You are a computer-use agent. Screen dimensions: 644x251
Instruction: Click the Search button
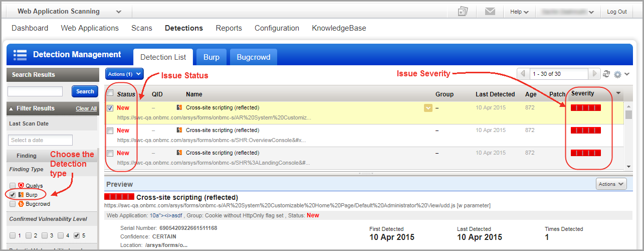click(85, 91)
